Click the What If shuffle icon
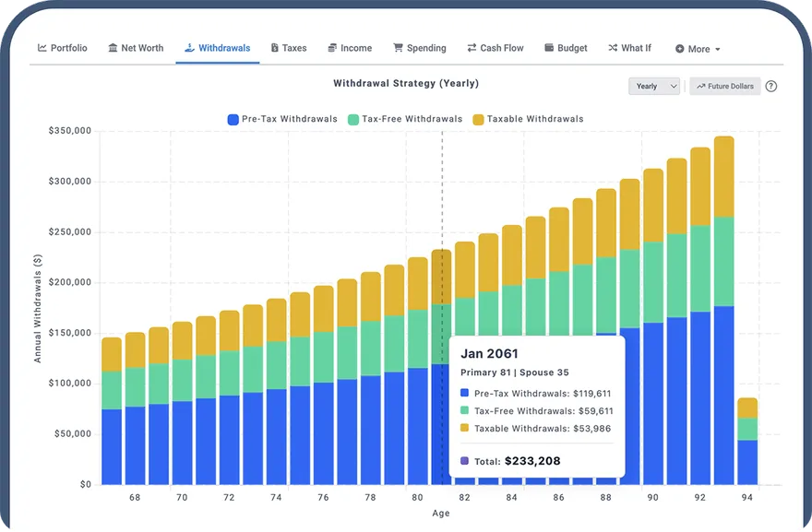This screenshot has height=532, width=812. pos(613,48)
